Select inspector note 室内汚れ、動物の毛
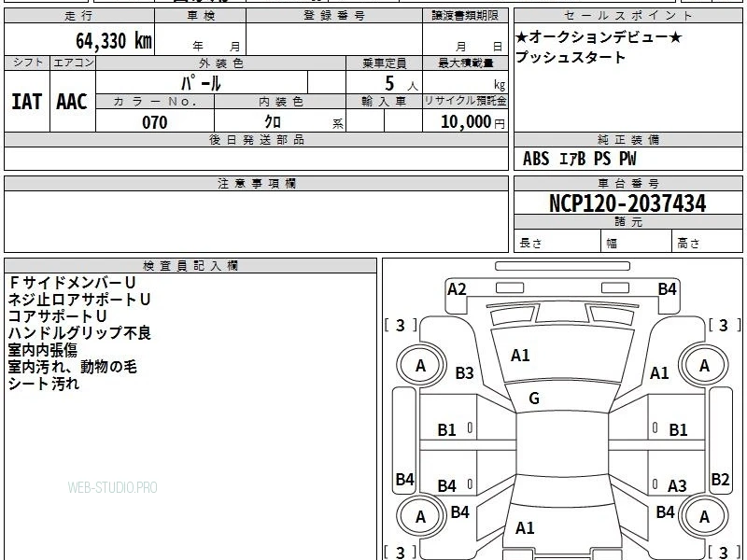The height and width of the screenshot is (560, 747). tap(73, 367)
